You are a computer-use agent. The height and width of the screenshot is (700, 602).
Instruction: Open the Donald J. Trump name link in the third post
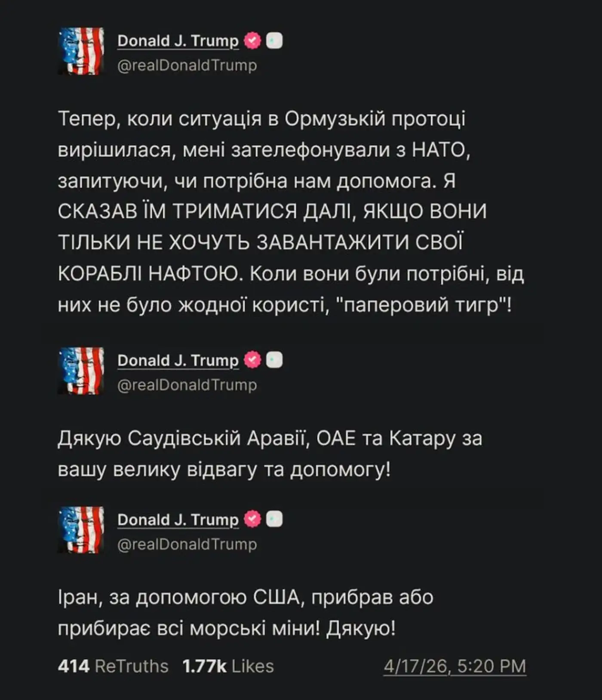[x=178, y=519]
